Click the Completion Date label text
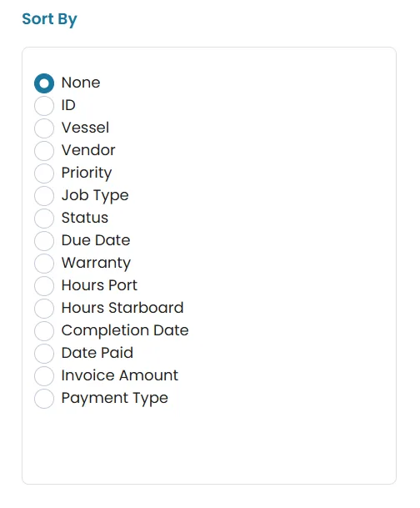Viewport: 420px width, 508px height. point(125,331)
